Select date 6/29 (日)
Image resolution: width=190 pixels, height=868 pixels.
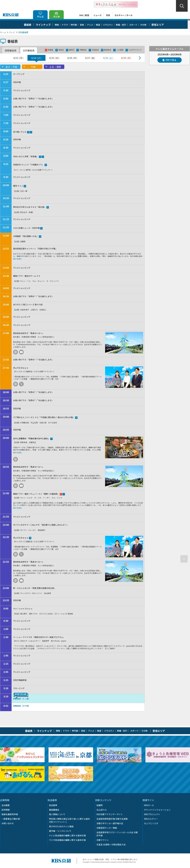tap(126, 58)
